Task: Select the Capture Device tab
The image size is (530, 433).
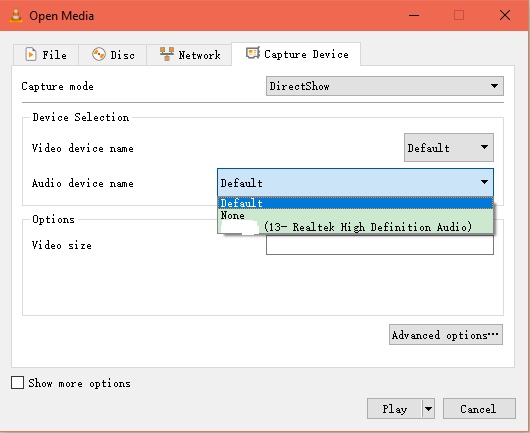Action: [x=296, y=54]
